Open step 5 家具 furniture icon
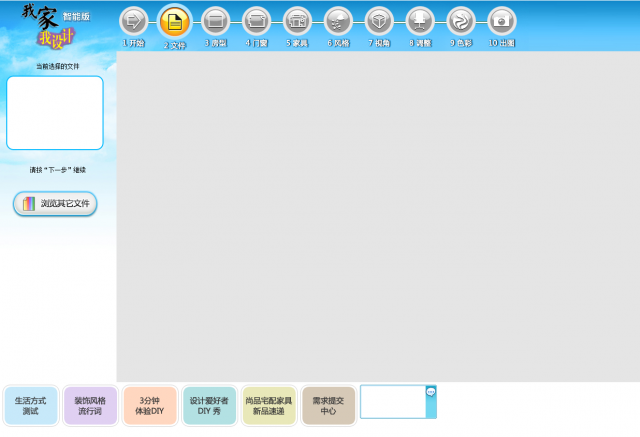The height and width of the screenshot is (437, 640). point(297,21)
